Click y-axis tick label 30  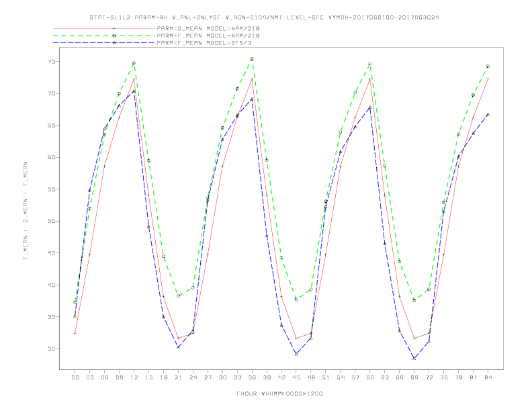52,349
